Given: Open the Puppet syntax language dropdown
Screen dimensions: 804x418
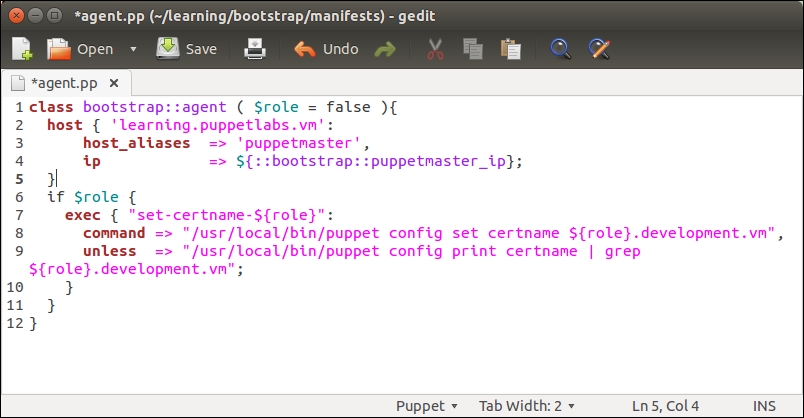Looking at the screenshot, I should pos(427,405).
